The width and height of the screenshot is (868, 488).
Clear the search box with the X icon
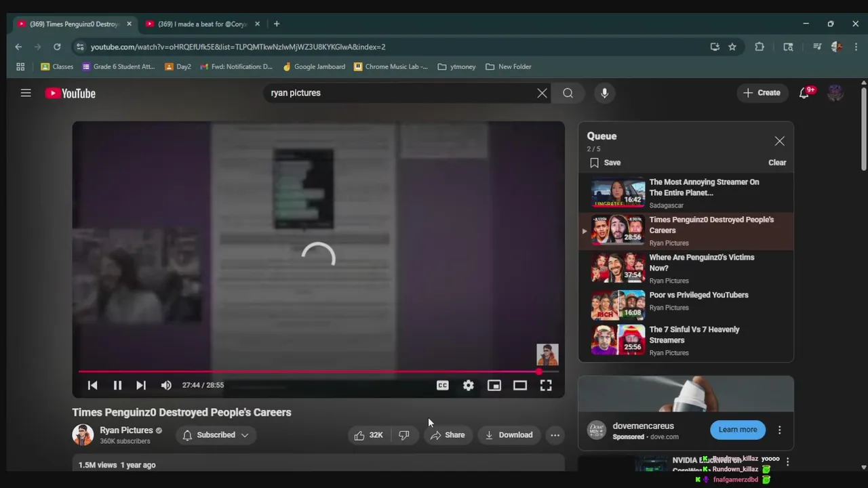point(542,93)
